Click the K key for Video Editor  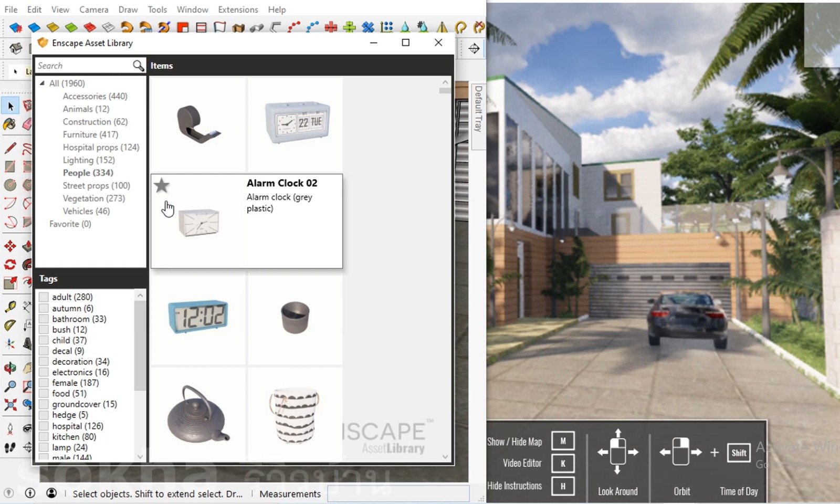click(563, 464)
